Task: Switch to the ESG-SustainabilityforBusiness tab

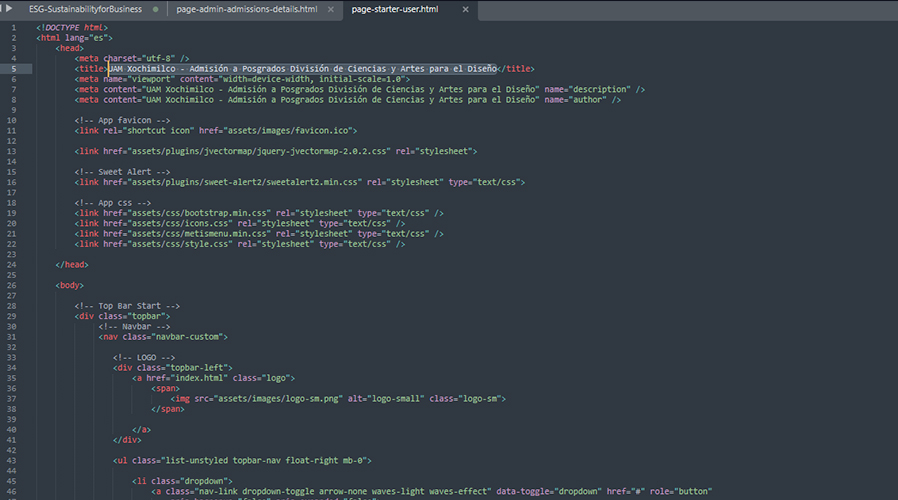Action: tap(85, 10)
